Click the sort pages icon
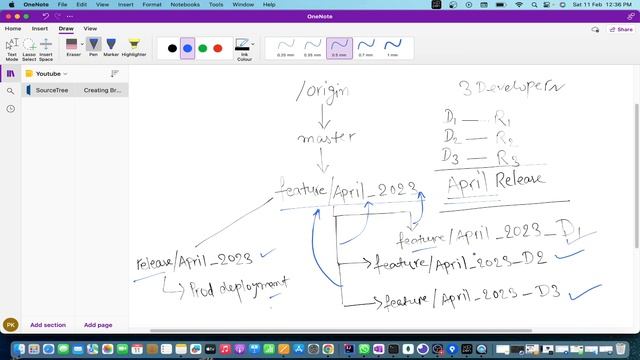The height and width of the screenshot is (360, 640). point(114,73)
